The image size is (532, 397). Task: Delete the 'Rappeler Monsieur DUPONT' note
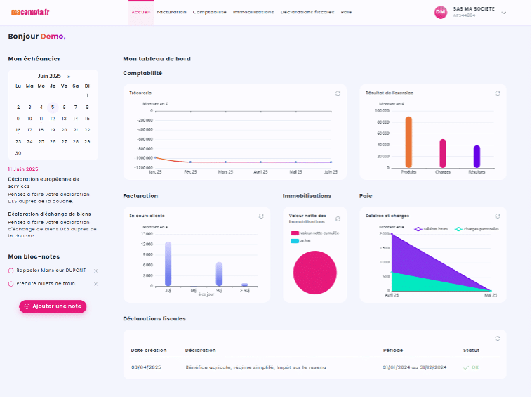[96, 271]
